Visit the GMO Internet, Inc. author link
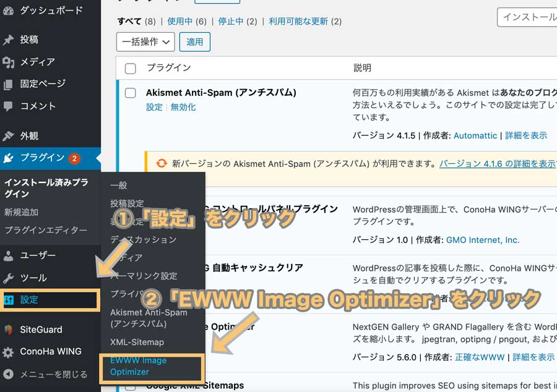 coord(483,240)
